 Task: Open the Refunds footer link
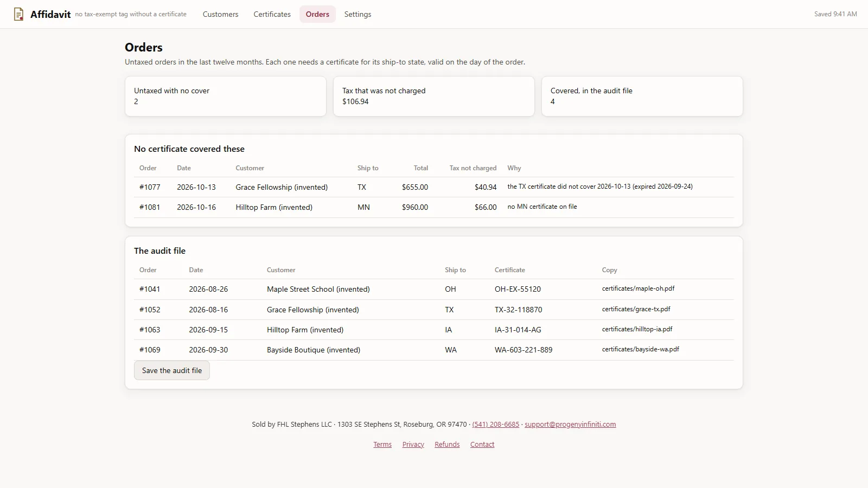447,445
